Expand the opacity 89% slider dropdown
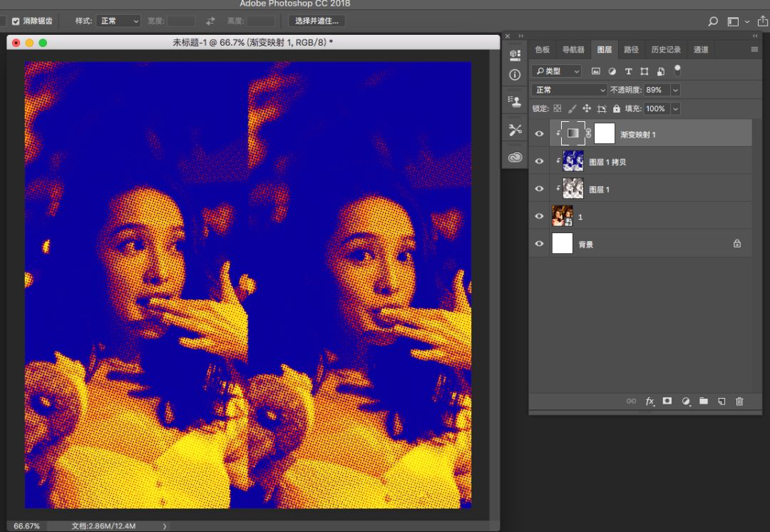This screenshot has height=532, width=770. tap(675, 90)
